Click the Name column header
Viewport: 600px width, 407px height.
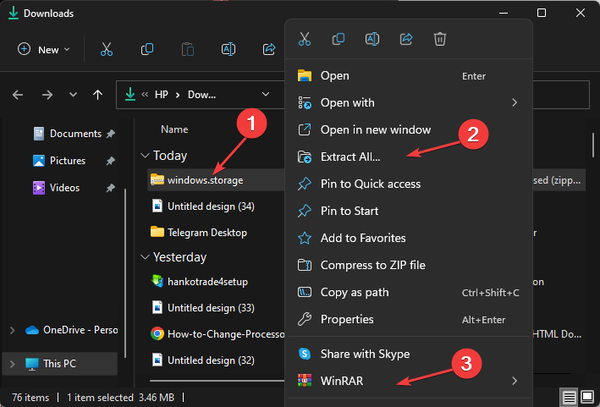pos(174,129)
